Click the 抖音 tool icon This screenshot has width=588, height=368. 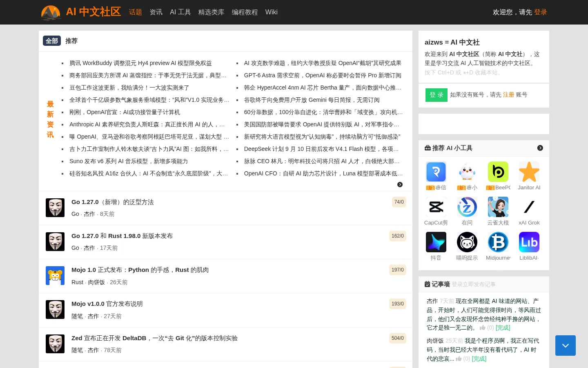click(436, 242)
